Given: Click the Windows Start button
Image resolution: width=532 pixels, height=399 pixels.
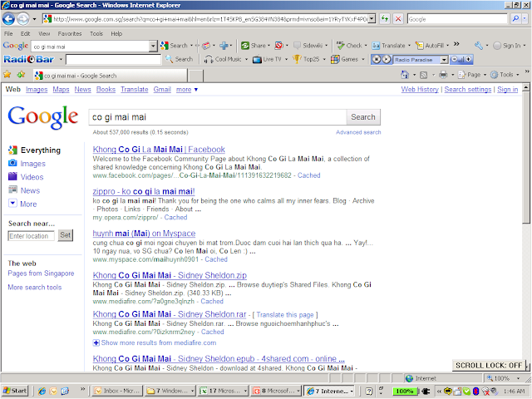Looking at the screenshot, I should tap(15, 391).
